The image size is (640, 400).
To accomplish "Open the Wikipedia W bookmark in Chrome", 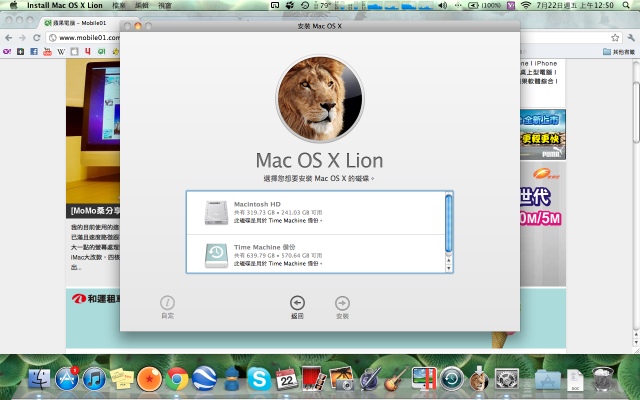I will point(61,51).
